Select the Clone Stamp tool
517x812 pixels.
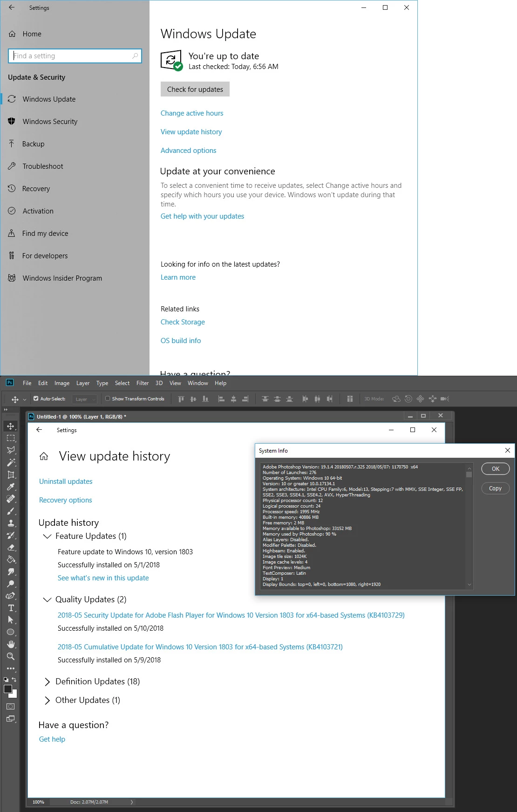point(11,523)
